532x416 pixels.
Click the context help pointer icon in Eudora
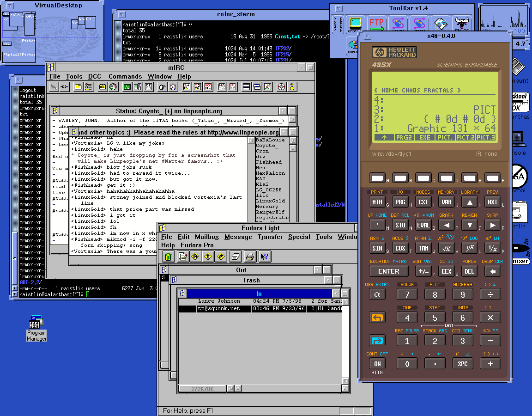264,257
